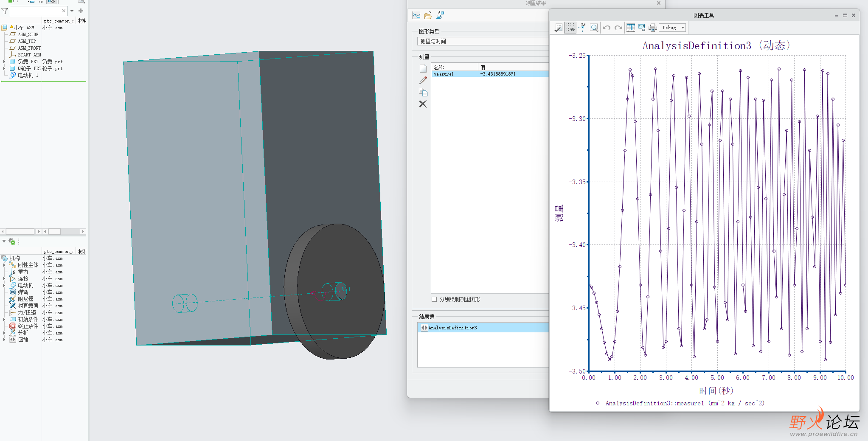Expand 刚性主体 mechanism node
The width and height of the screenshot is (868, 441).
4,265
